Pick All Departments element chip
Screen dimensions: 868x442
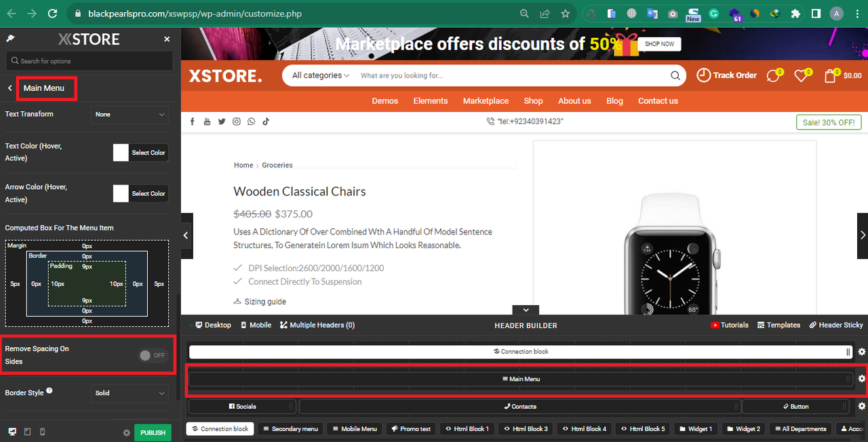pyautogui.click(x=800, y=429)
